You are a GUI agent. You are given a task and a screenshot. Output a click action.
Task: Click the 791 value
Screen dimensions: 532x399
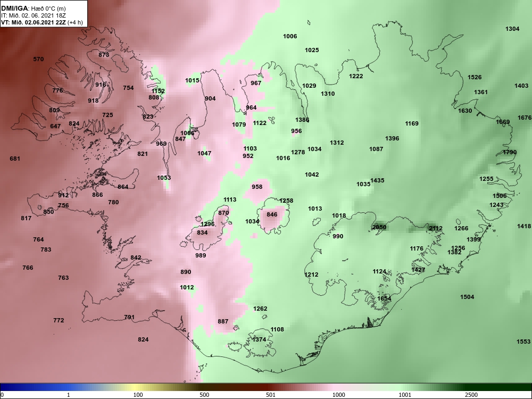point(129,317)
